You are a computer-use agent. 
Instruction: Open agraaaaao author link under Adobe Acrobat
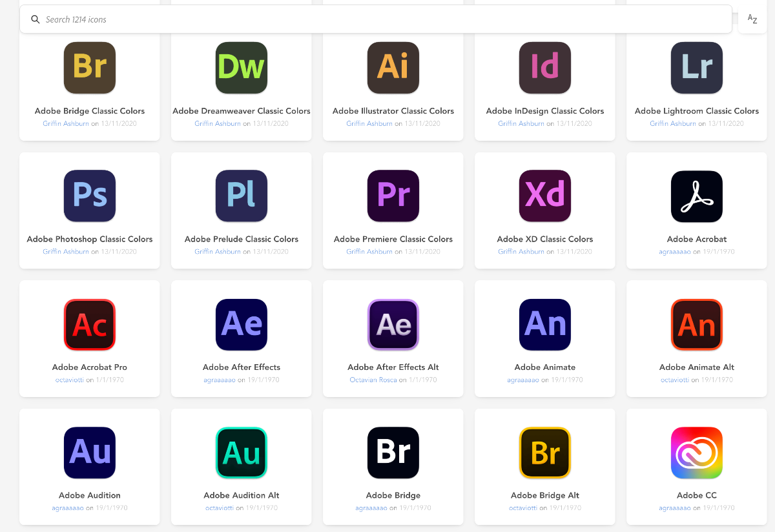[675, 252]
